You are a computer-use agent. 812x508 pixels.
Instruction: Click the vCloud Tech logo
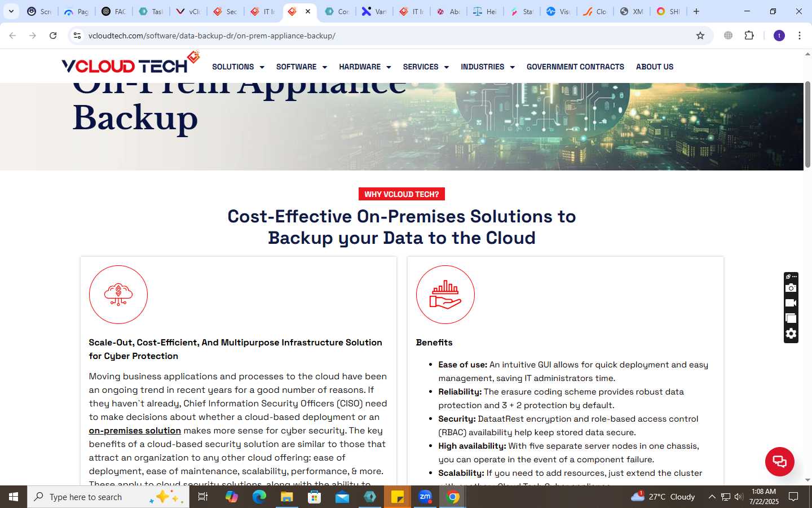coord(130,63)
